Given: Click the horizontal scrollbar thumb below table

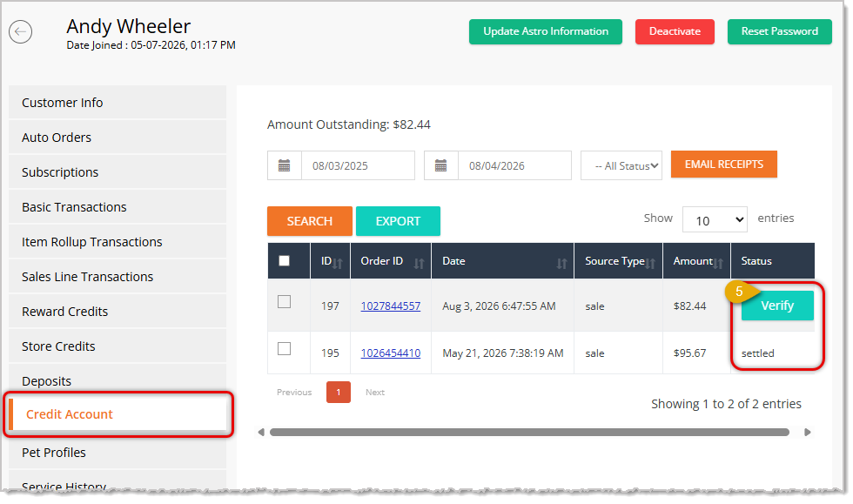Looking at the screenshot, I should (x=529, y=432).
